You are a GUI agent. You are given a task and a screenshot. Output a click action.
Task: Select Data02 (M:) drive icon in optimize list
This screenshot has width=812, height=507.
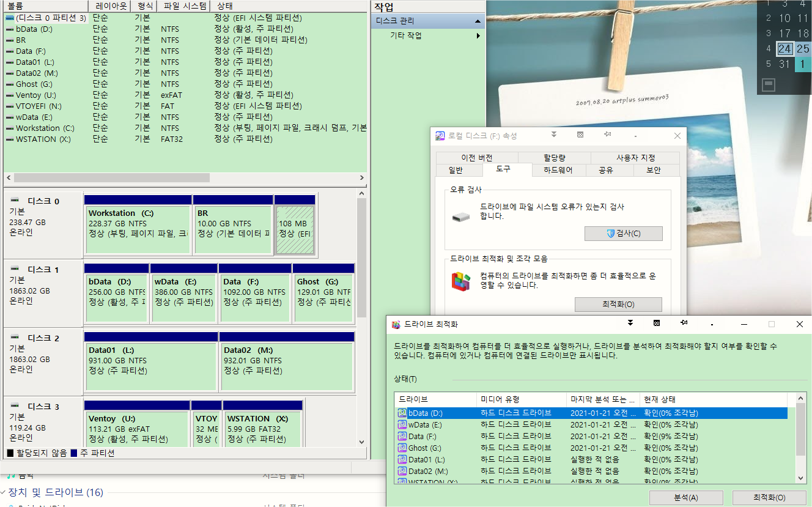[x=402, y=472]
